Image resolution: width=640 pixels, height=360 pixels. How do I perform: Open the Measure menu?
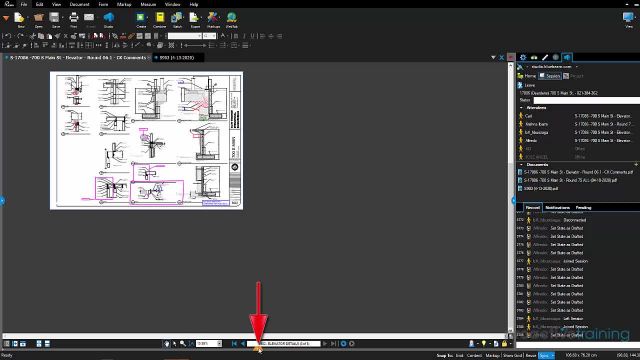click(148, 4)
